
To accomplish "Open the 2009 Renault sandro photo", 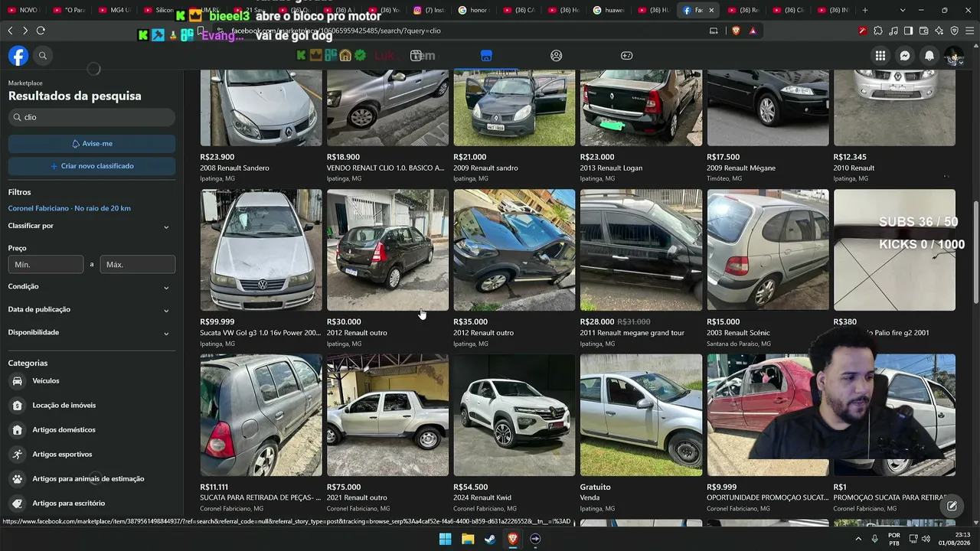I will [x=514, y=107].
